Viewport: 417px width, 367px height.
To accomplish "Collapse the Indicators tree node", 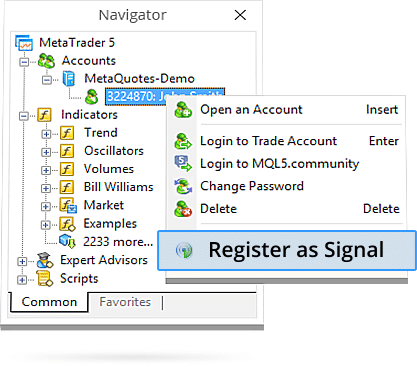I will pos(23,116).
